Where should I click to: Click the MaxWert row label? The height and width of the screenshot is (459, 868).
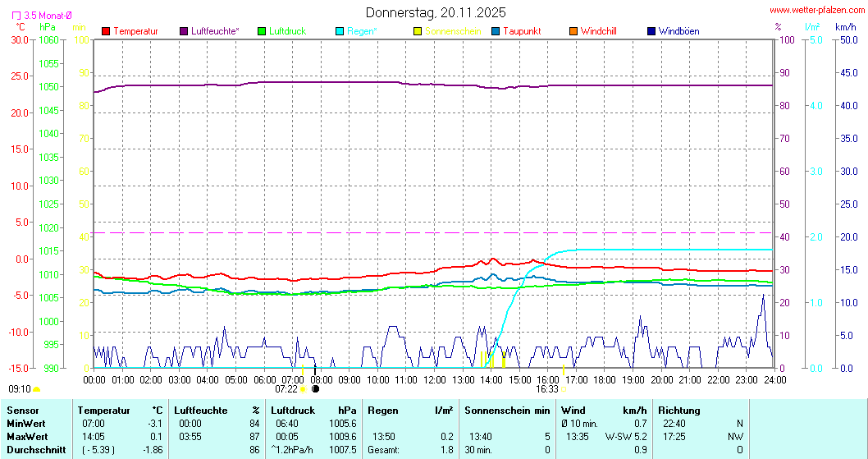click(25, 436)
